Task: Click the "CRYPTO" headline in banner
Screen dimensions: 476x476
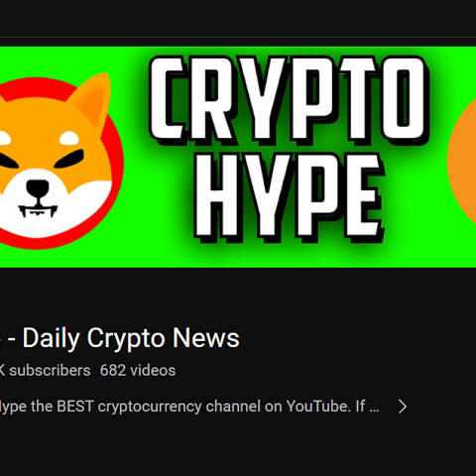Action: (289, 100)
